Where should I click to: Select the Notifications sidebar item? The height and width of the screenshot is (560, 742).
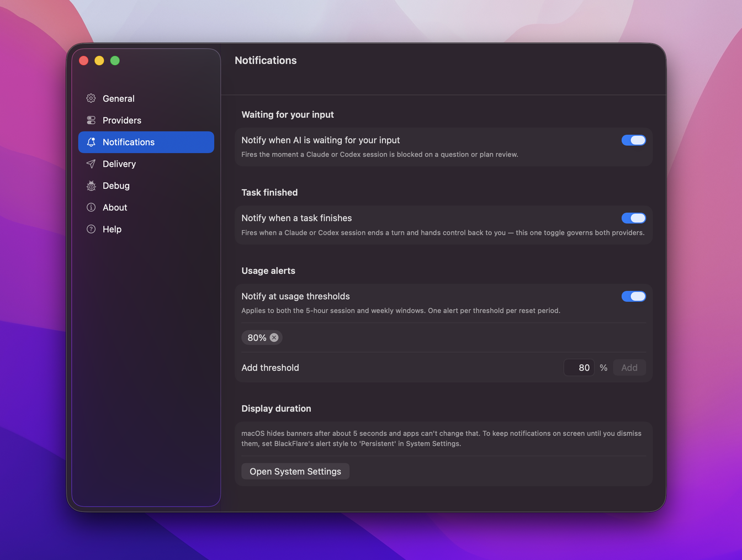pyautogui.click(x=146, y=142)
